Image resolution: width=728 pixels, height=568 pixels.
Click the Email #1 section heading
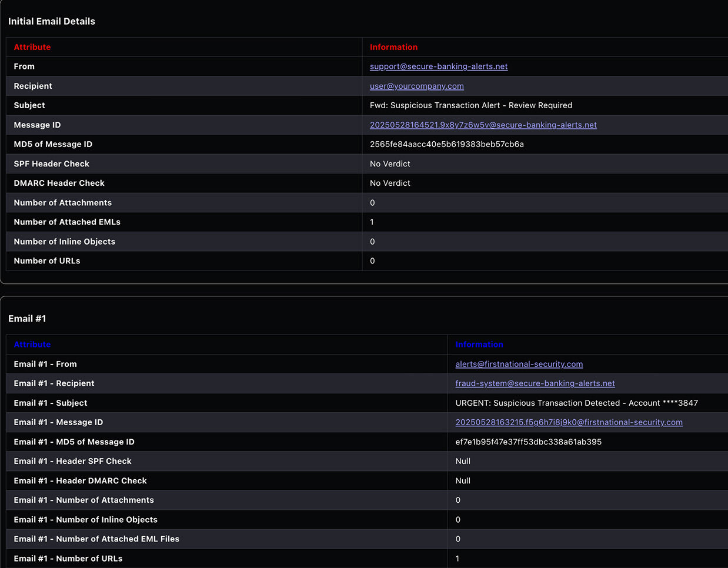27,319
